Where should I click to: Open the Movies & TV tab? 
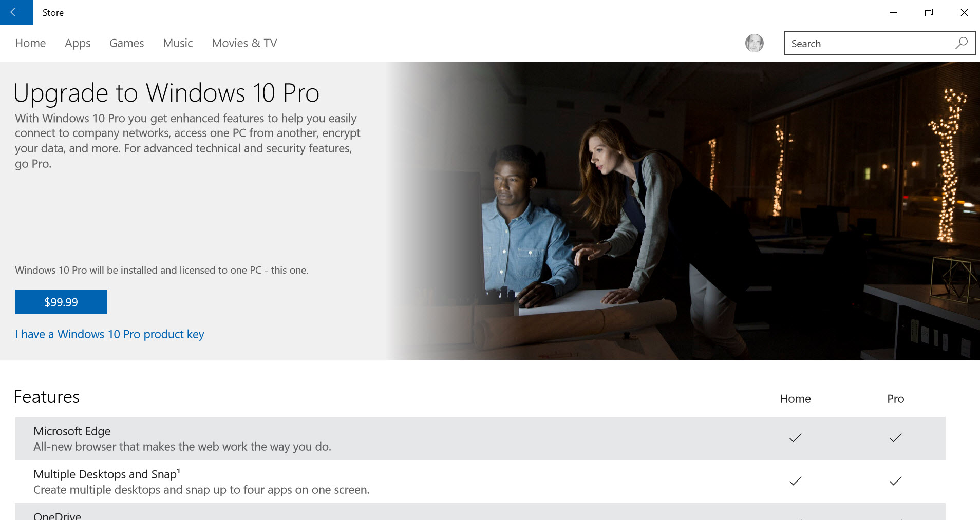(x=244, y=43)
